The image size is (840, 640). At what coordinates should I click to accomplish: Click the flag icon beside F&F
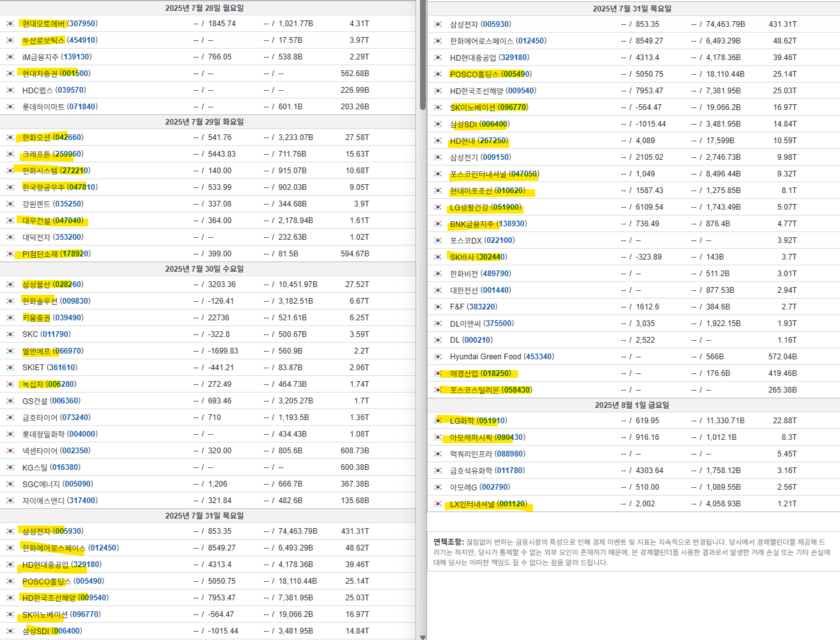[438, 307]
